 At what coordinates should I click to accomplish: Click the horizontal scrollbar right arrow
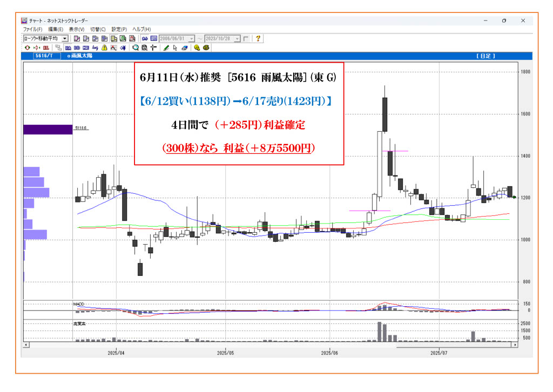515,344
